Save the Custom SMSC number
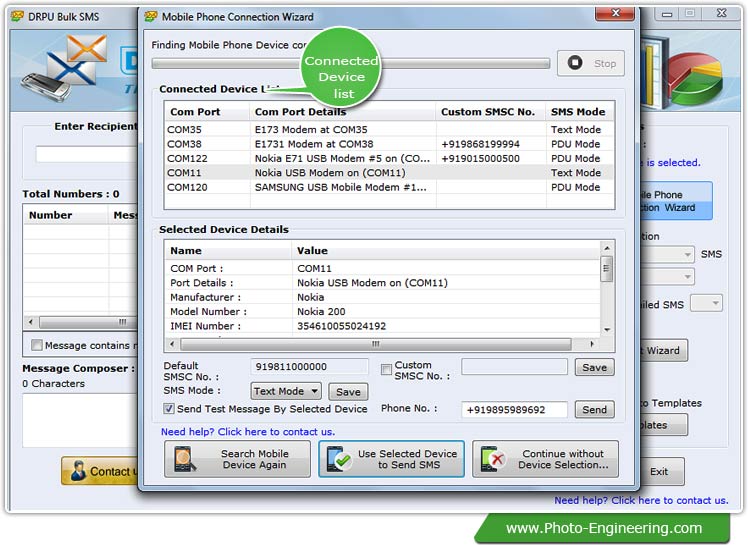The image size is (748, 545). (x=594, y=367)
